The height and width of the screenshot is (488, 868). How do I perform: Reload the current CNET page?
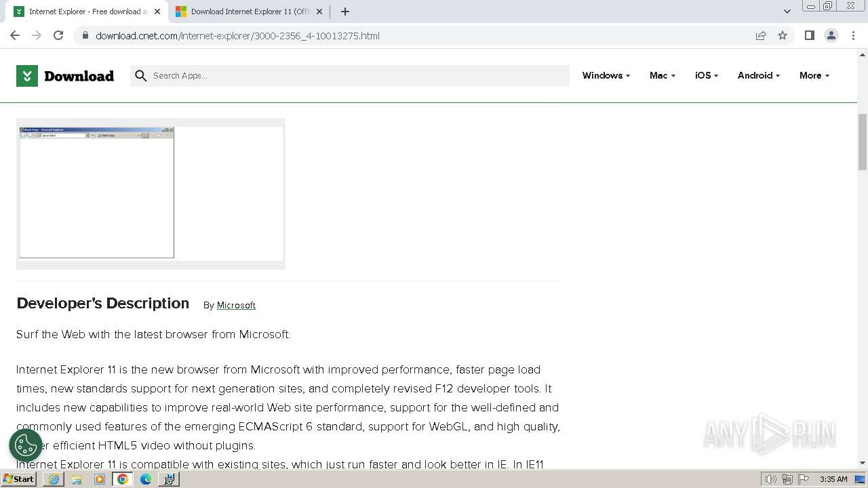tap(58, 35)
